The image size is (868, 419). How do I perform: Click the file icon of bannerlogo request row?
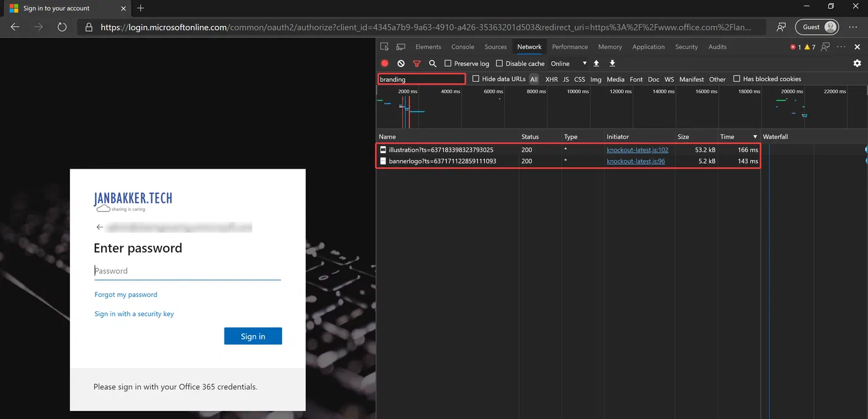383,161
